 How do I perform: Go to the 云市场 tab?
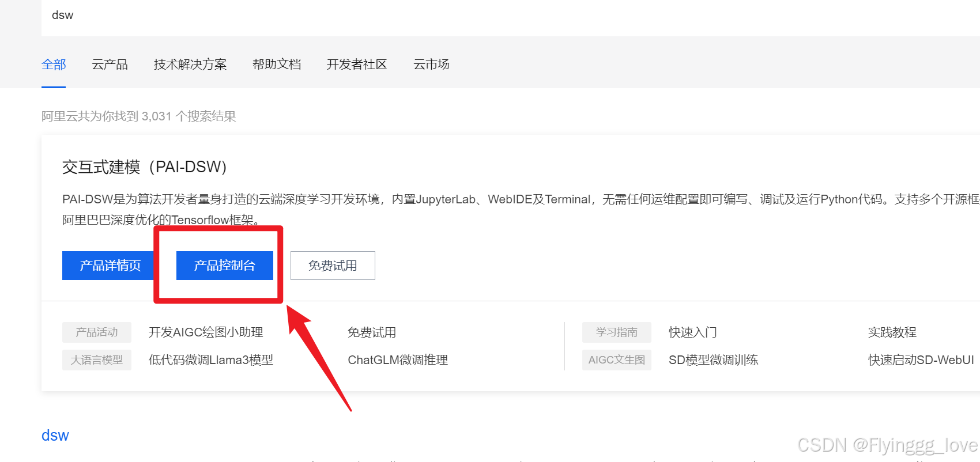(x=431, y=65)
